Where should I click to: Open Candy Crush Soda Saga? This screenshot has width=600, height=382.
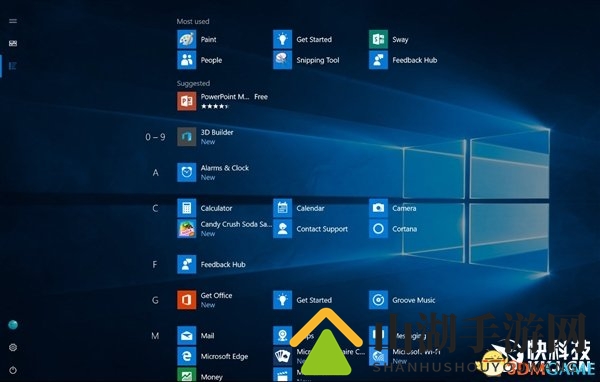tap(225, 229)
